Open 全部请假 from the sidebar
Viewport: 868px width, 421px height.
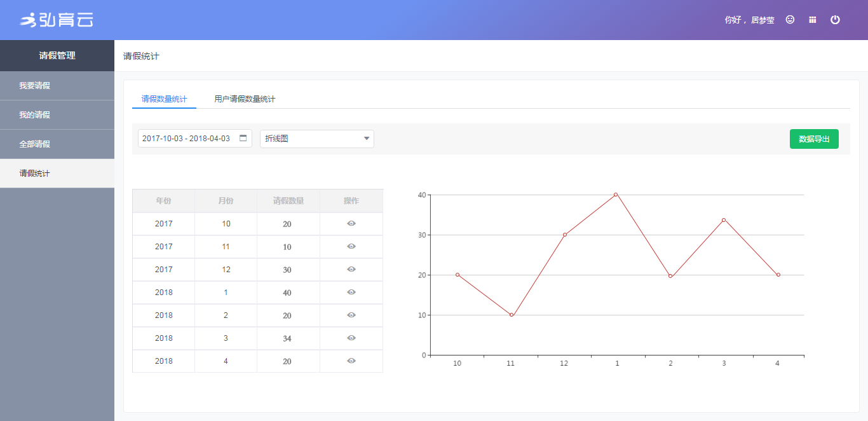[x=35, y=144]
